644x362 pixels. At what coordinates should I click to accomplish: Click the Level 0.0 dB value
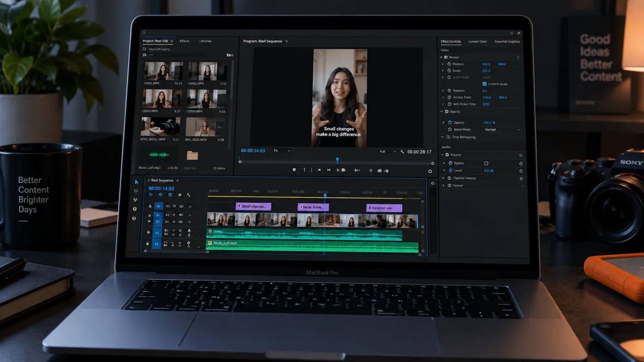489,171
